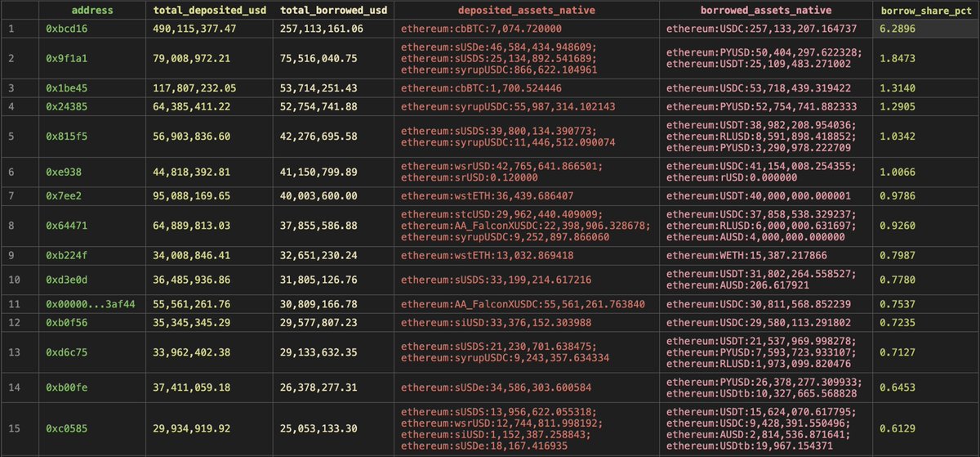
Task: Click address cell 0x64471
Action: pos(69,225)
